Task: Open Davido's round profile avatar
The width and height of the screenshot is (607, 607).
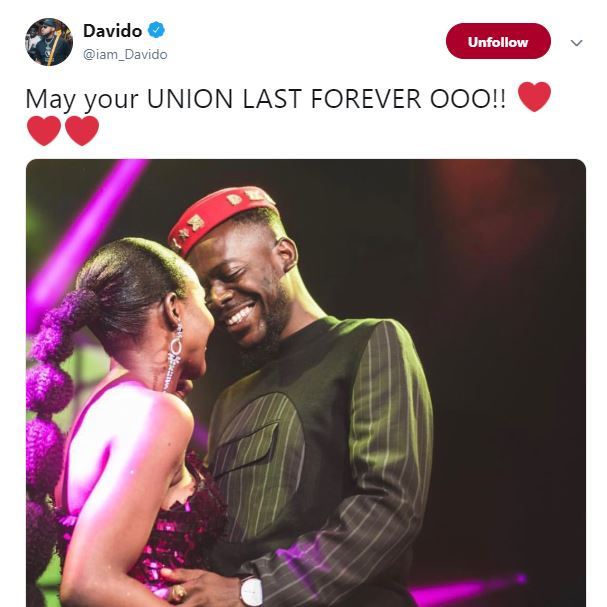Action: tap(49, 42)
